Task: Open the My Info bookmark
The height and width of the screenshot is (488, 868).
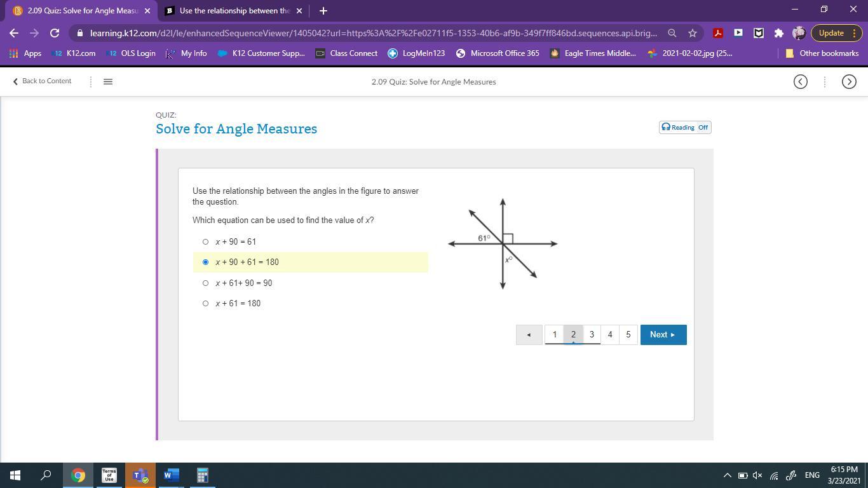Action: [187, 53]
